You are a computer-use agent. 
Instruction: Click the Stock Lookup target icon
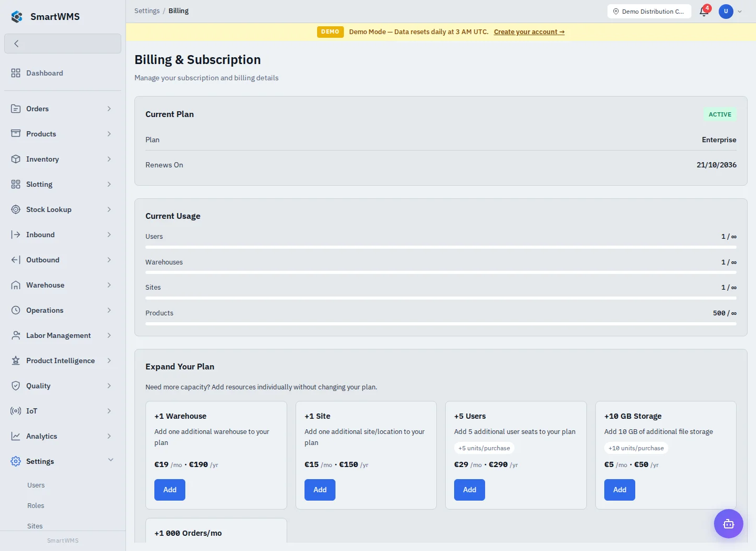(x=16, y=209)
